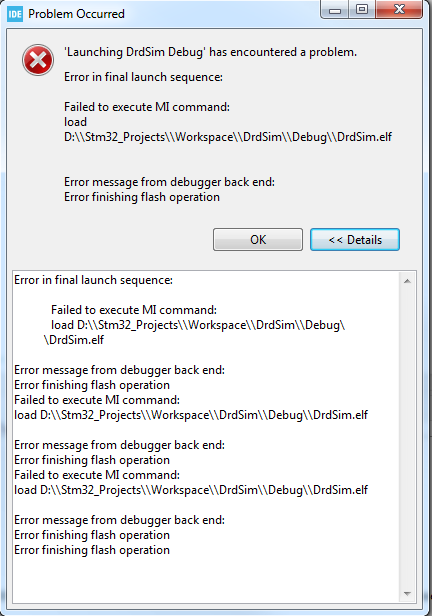Click indented 'Failed to execute MI command:' in details
This screenshot has width=432, height=616.
[134, 310]
